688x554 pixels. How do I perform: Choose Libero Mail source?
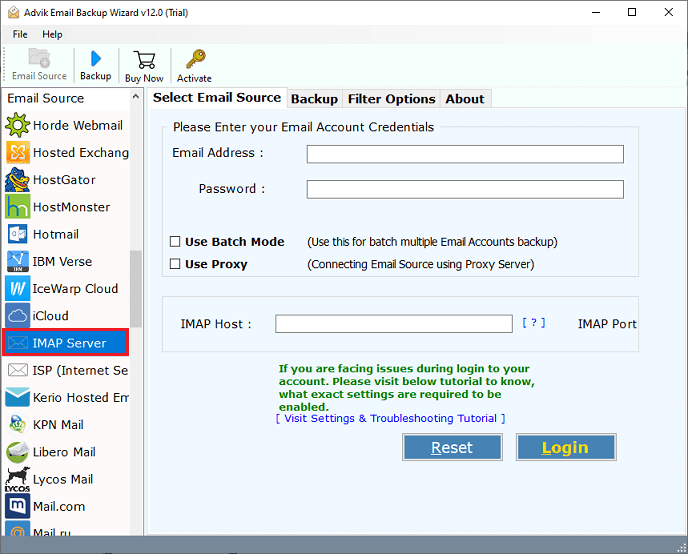pyautogui.click(x=64, y=452)
